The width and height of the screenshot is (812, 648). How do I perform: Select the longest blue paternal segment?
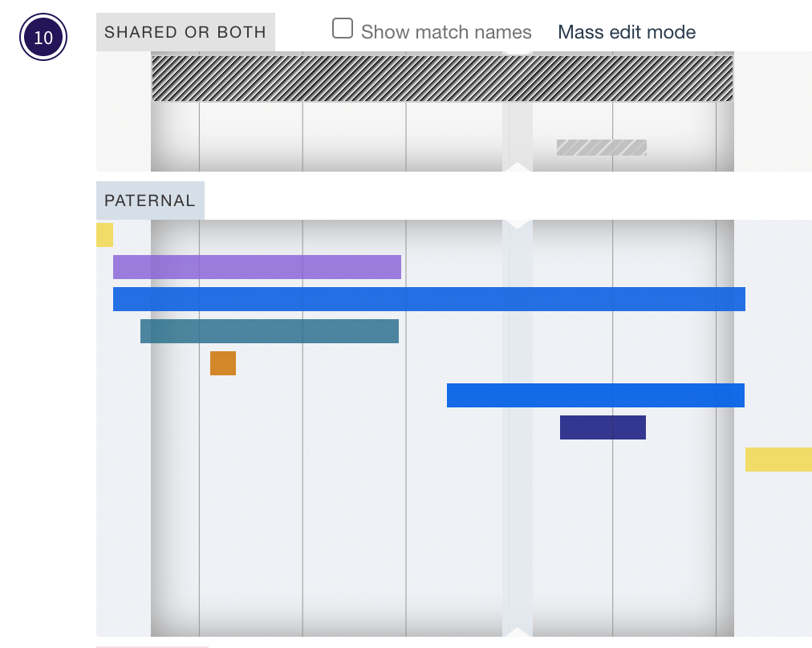(429, 298)
